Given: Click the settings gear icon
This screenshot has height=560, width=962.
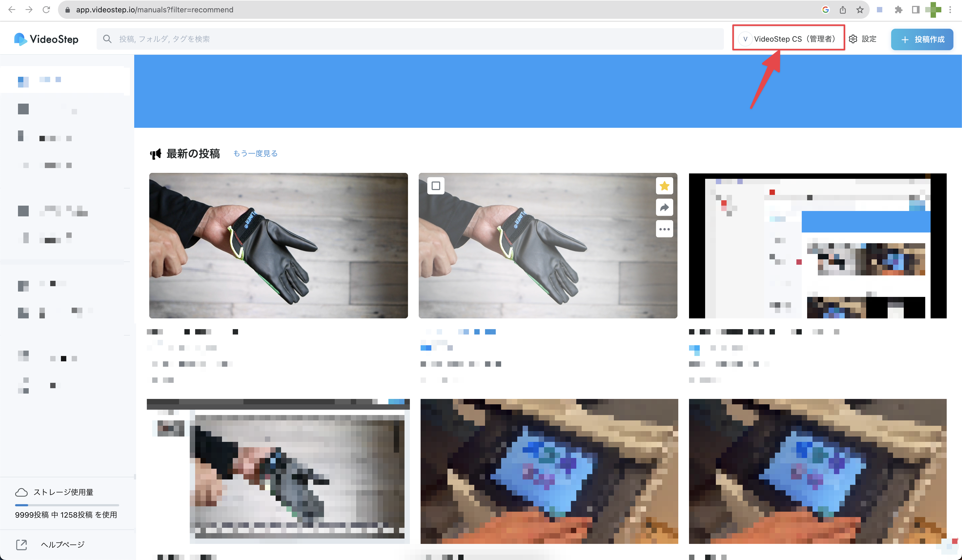Looking at the screenshot, I should [x=853, y=39].
